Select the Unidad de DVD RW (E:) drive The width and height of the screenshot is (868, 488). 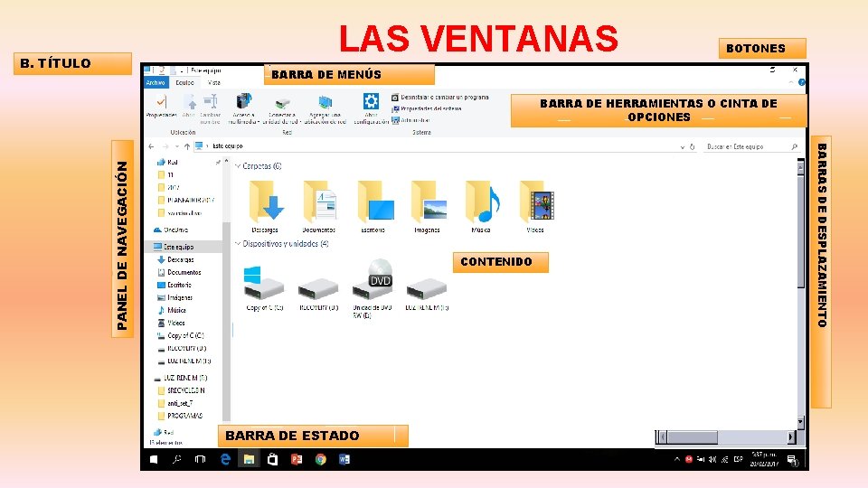pos(373,289)
